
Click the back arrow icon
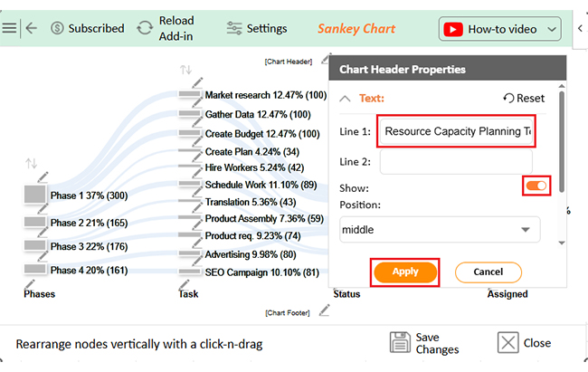coord(32,28)
